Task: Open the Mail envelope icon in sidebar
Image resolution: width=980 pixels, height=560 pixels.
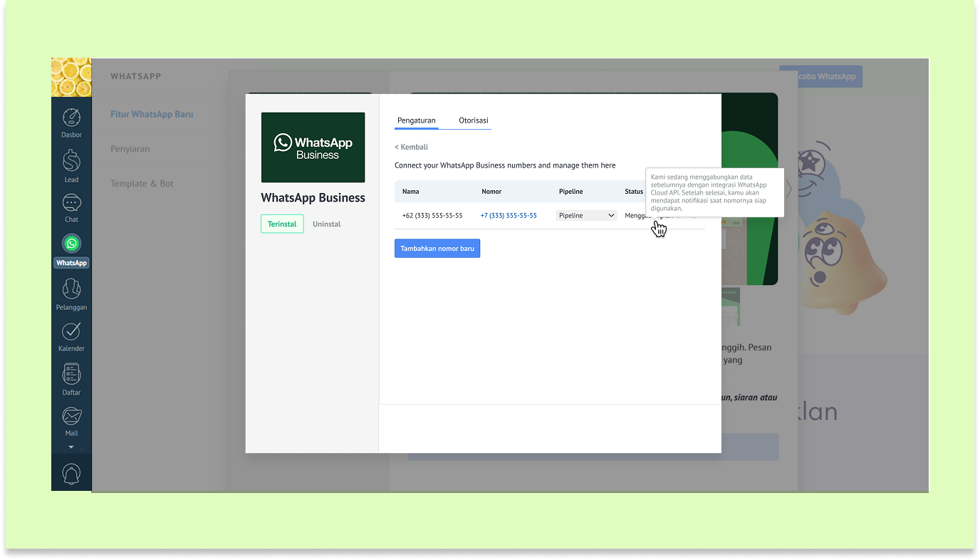Action: 71,416
